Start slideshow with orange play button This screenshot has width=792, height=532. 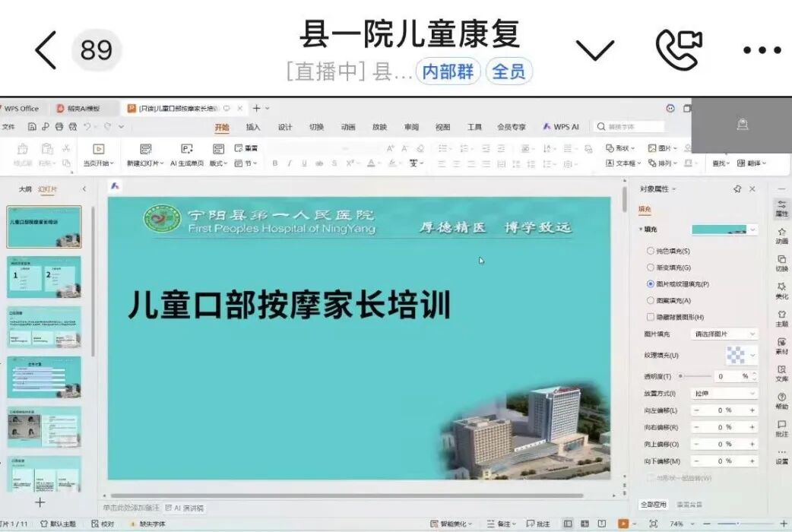coord(623,524)
